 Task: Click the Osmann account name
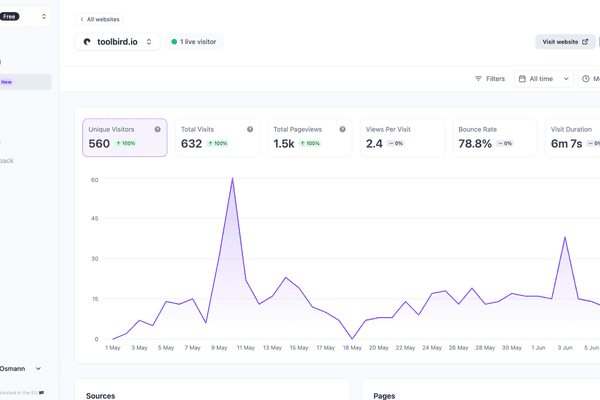coord(12,369)
